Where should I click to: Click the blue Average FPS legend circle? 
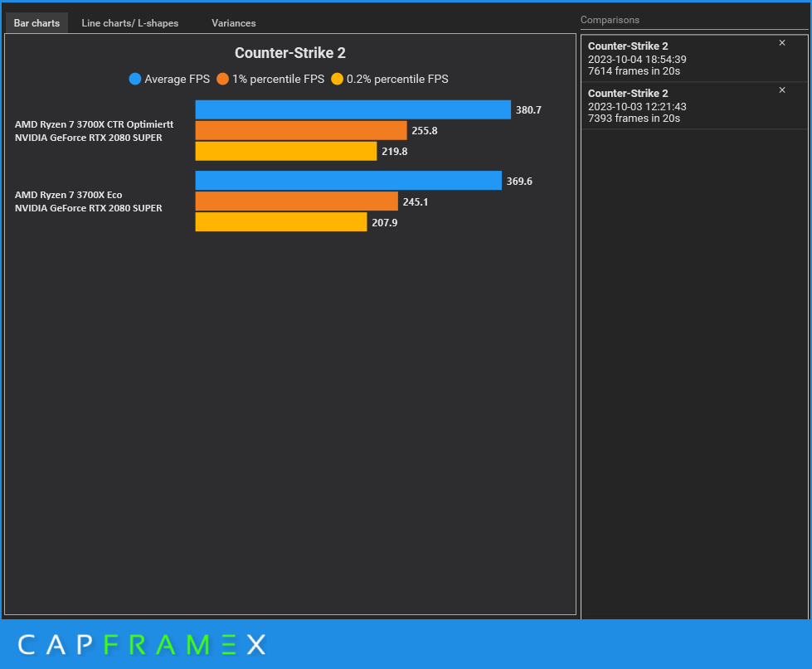134,79
